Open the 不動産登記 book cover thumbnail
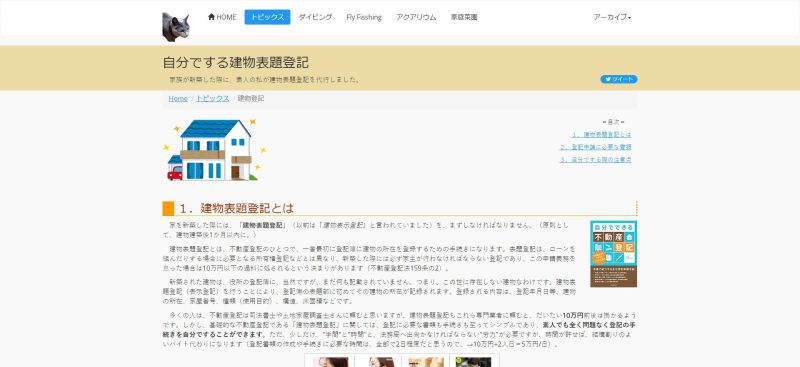The height and width of the screenshot is (367, 800). [613, 254]
